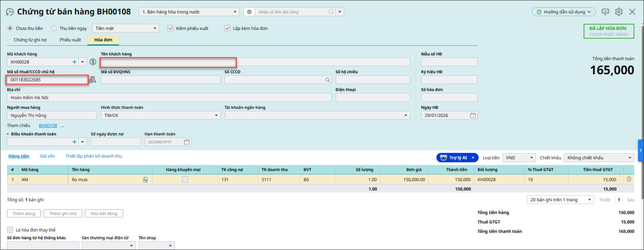The image size is (644, 250).
Task: Select the Thu tiền ngay radio button
Action: pos(54,28)
